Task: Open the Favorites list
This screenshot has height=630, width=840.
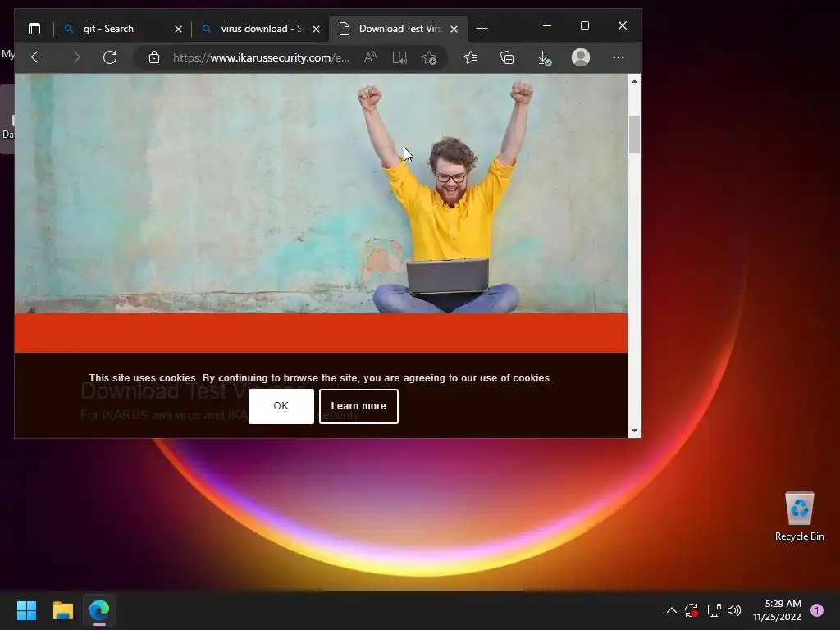Action: coord(471,57)
